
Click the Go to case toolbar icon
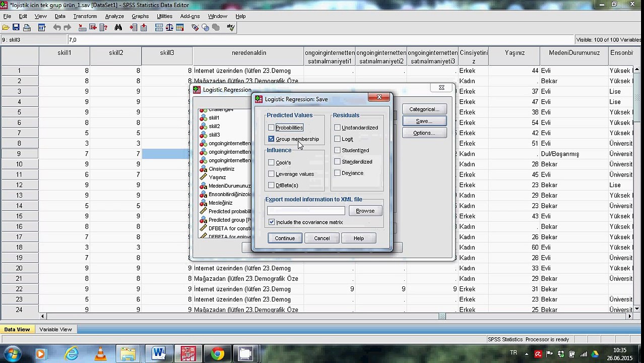click(x=83, y=28)
